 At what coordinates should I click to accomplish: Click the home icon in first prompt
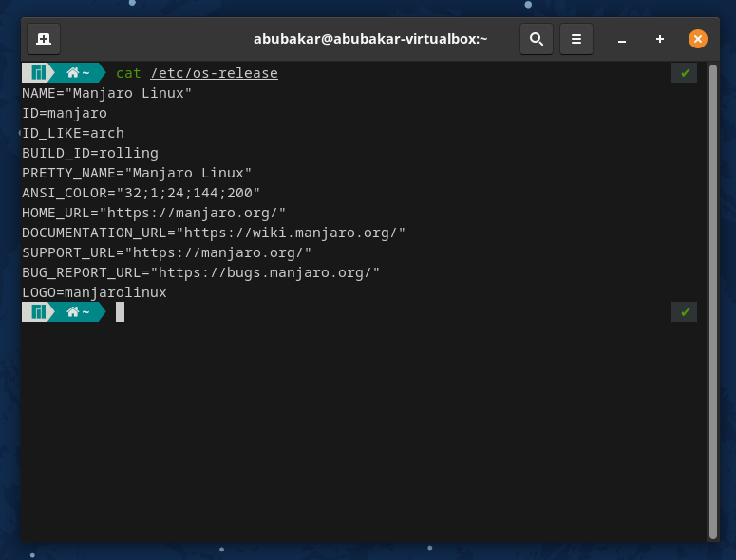[x=72, y=73]
